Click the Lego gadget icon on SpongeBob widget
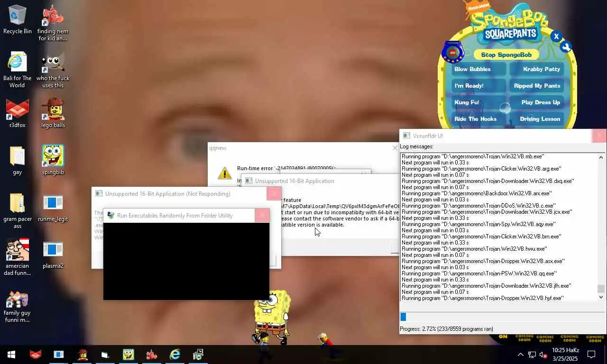 pyautogui.click(x=452, y=53)
